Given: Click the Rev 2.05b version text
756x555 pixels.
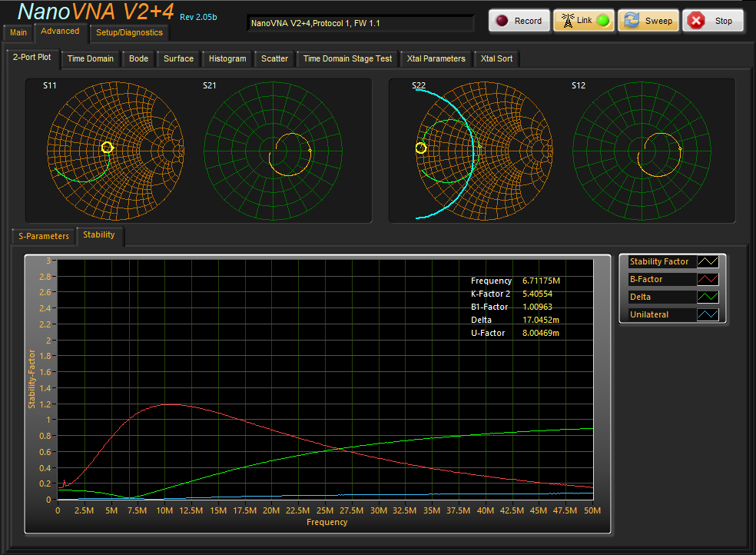Looking at the screenshot, I should pos(198,17).
